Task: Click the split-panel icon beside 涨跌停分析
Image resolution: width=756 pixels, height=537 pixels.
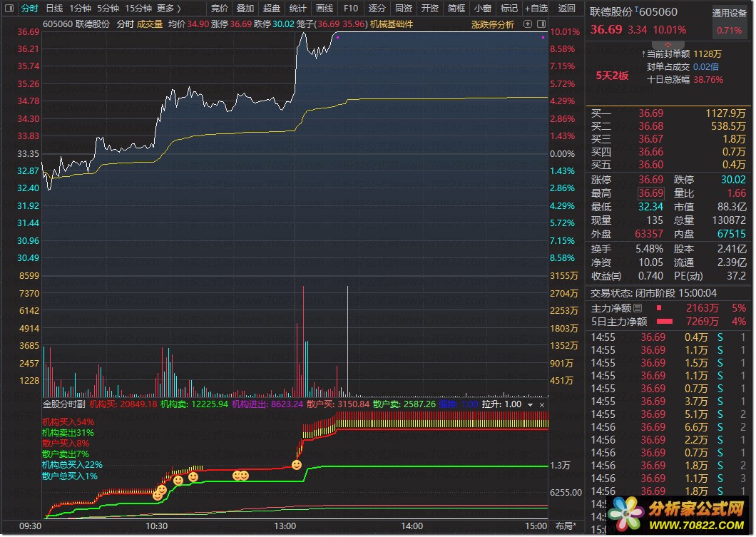Action: coord(541,24)
